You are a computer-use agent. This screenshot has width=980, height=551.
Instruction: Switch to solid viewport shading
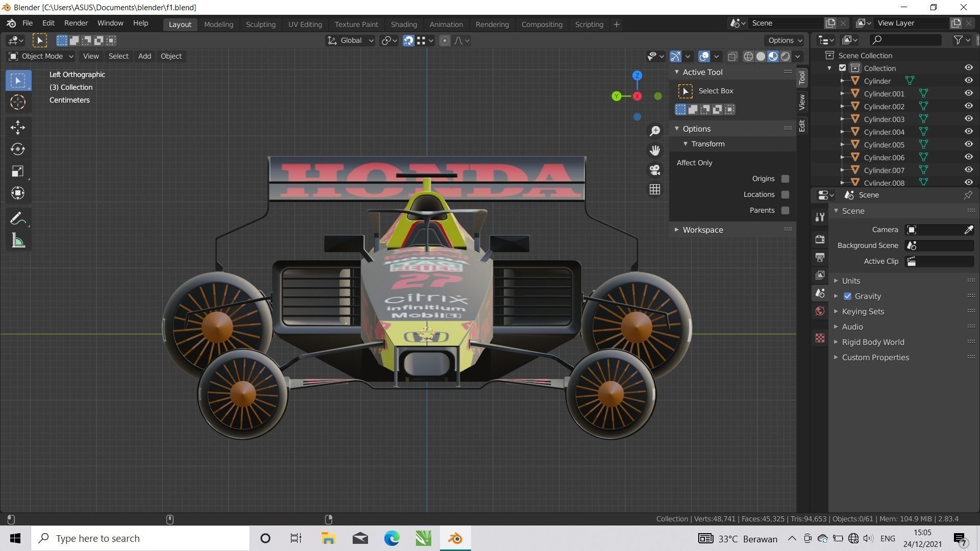tap(761, 57)
